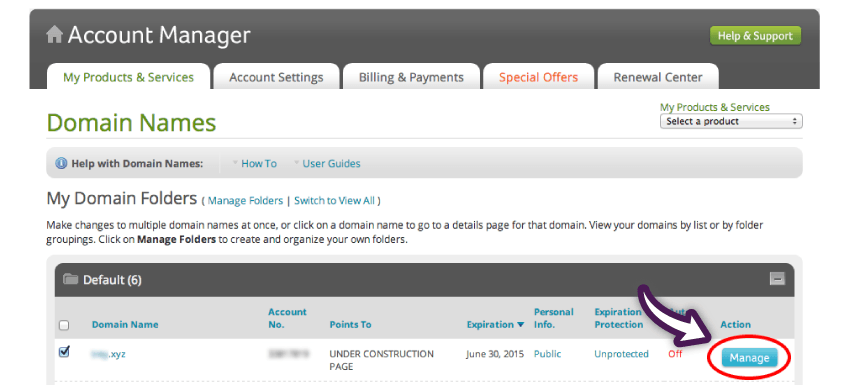850x385 pixels.
Task: Collapse the Default folder with the minus icon
Action: pyautogui.click(x=777, y=279)
